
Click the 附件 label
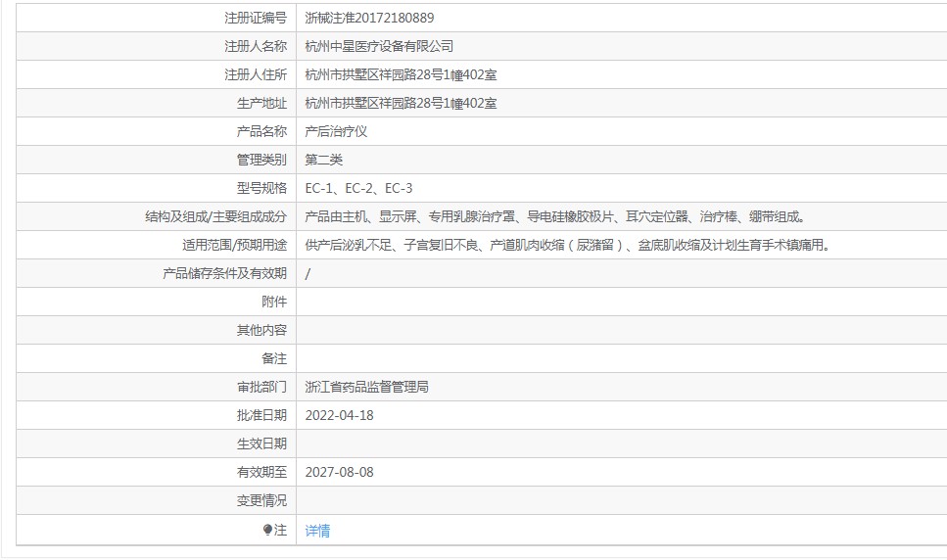pyautogui.click(x=274, y=302)
